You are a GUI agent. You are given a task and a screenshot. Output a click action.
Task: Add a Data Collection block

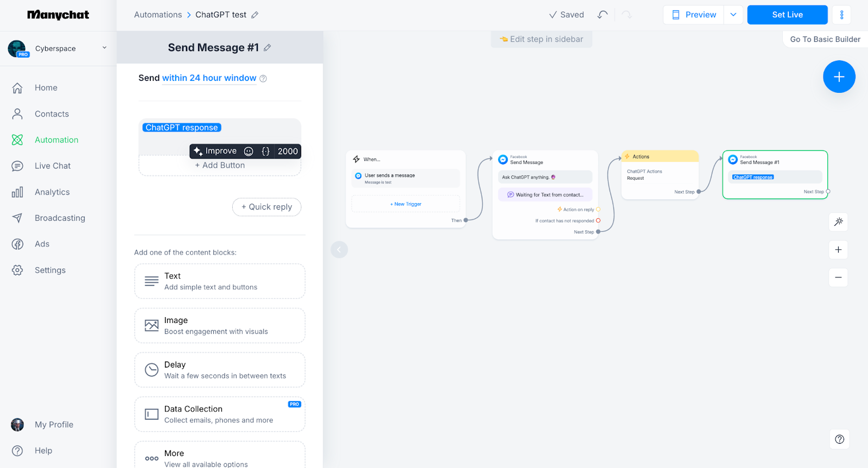click(220, 414)
